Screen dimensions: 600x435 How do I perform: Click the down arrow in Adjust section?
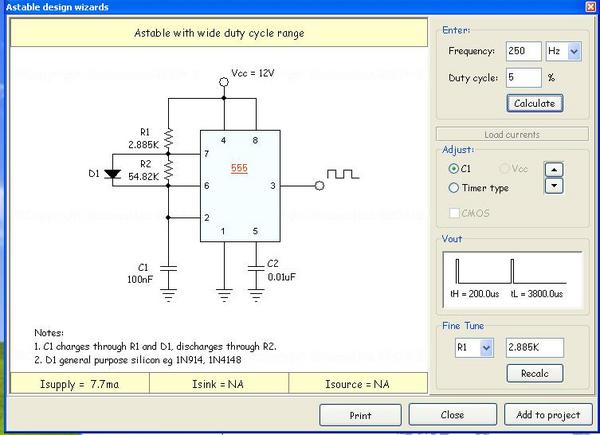tap(552, 185)
